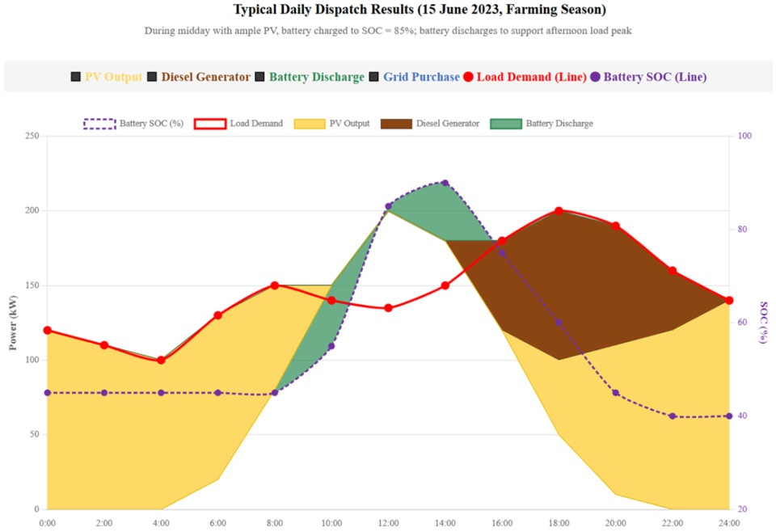Click the Battery SOC point at 2:00

click(x=104, y=393)
